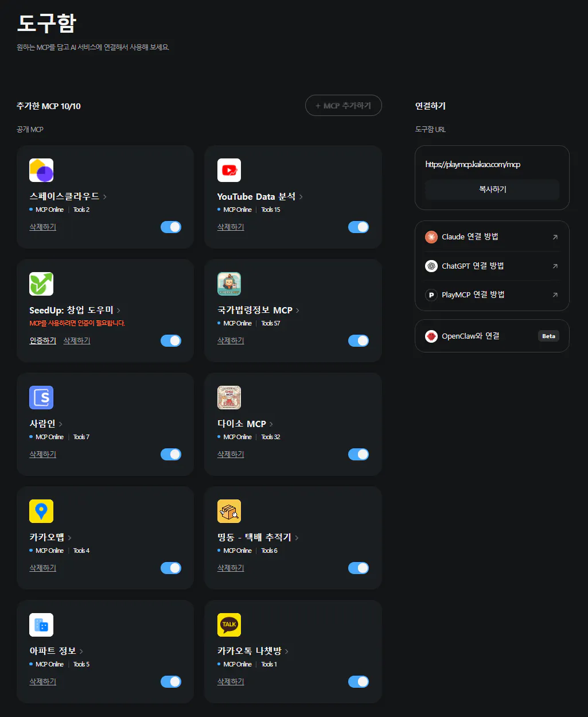Open details via 카카오톡 나챗방 chevron
The width and height of the screenshot is (588, 717).
[x=287, y=652]
